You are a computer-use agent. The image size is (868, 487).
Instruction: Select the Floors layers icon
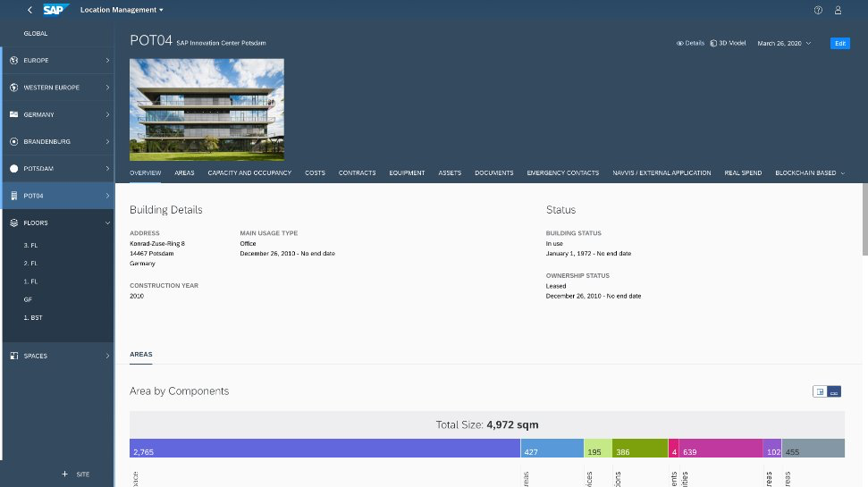point(13,223)
